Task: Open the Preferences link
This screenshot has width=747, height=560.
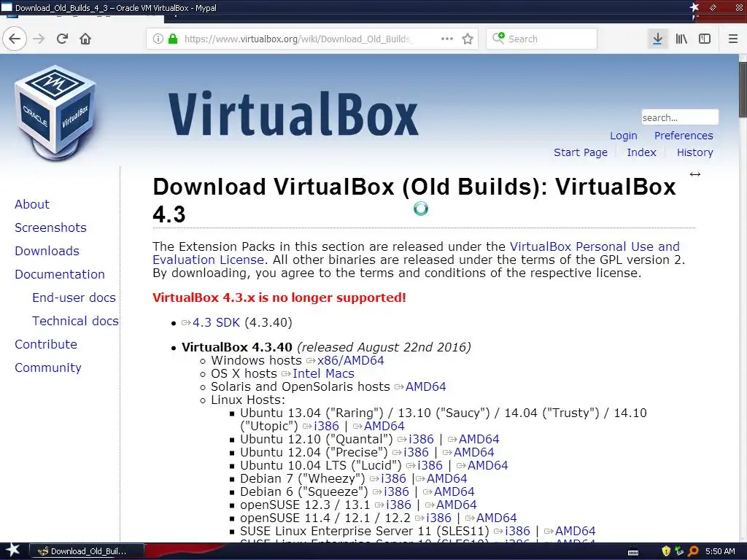Action: 684,136
